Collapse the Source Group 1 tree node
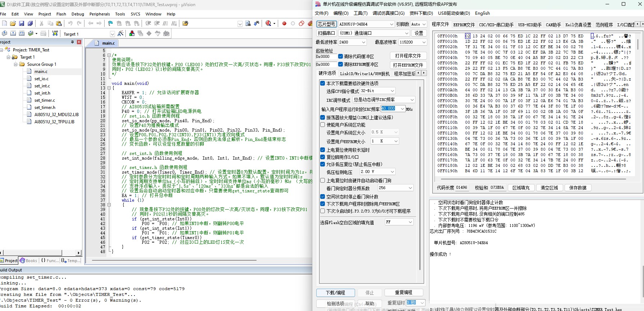This screenshot has width=644, height=311. tap(16, 64)
